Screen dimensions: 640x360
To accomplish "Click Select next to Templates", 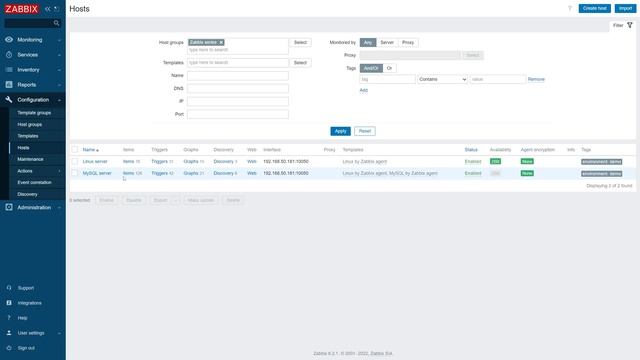I will pos(300,63).
